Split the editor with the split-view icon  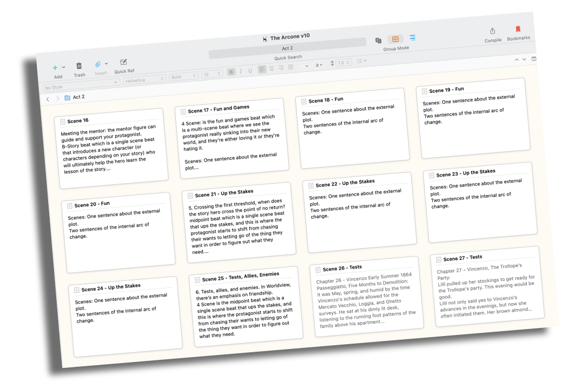click(x=534, y=59)
